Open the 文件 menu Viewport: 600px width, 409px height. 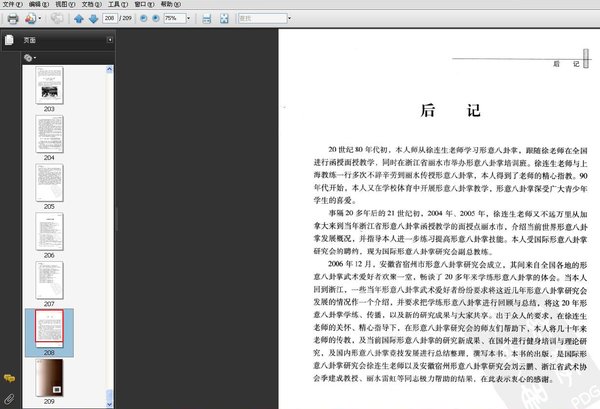[12, 4]
